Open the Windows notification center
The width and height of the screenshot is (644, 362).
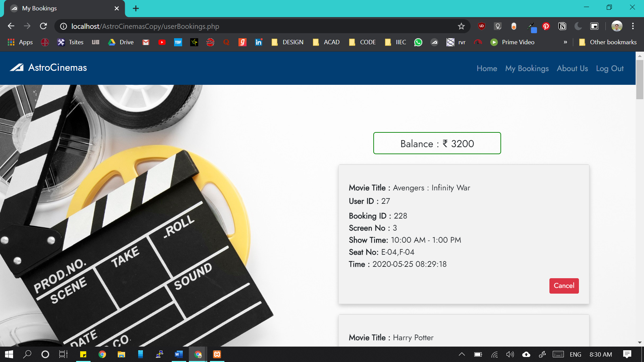tap(627, 354)
